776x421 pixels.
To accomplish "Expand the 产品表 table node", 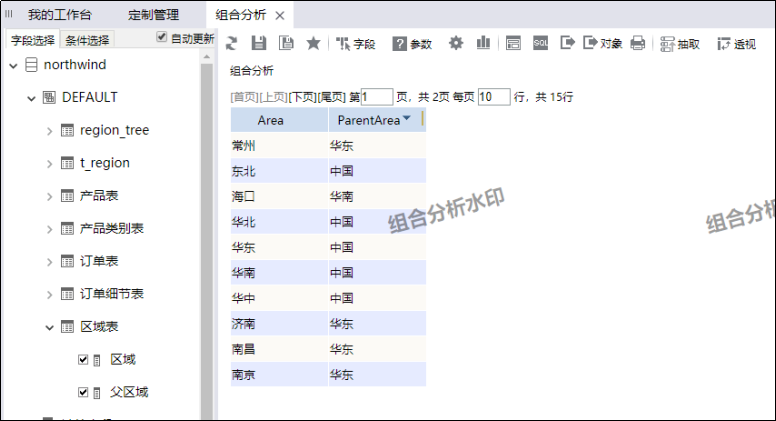I will [x=49, y=196].
